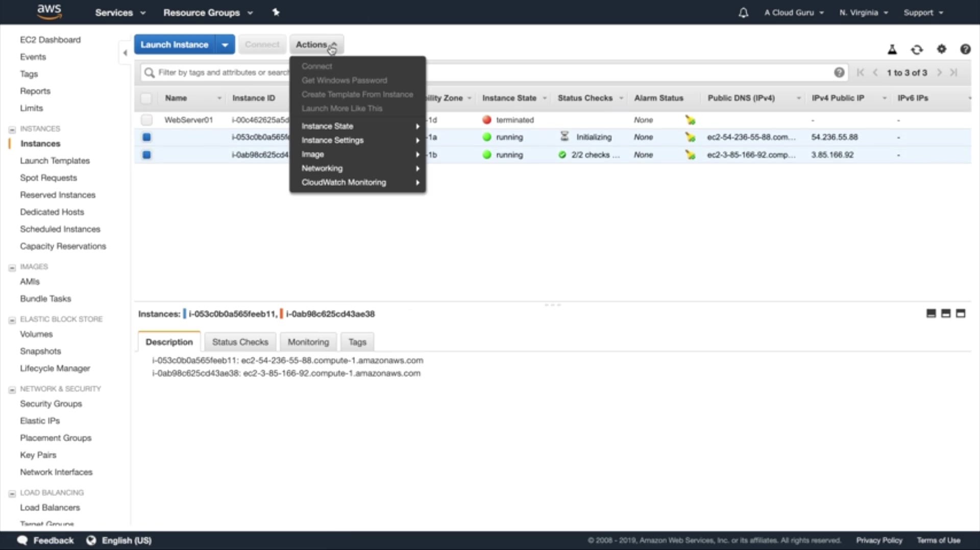Collapse the LOAD BALANCING section

(12, 493)
